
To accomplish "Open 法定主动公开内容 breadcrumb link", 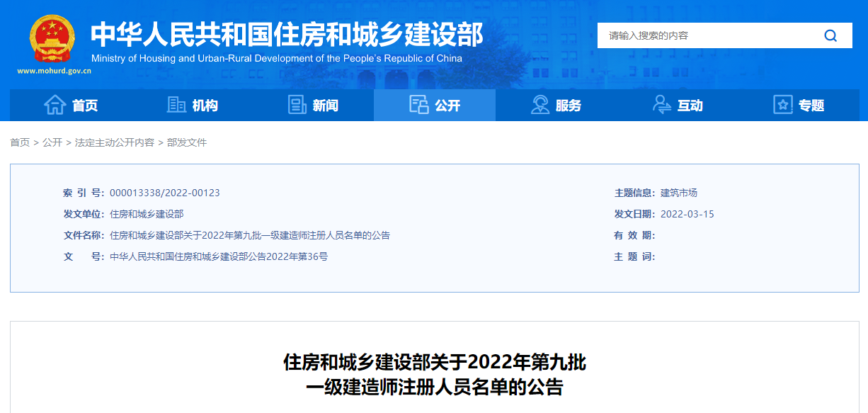I will (x=115, y=142).
